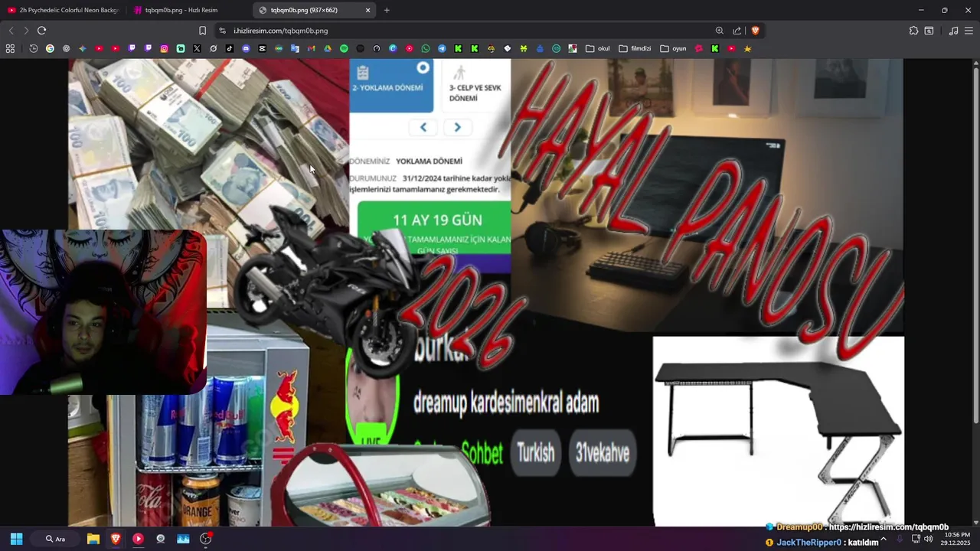The image size is (980, 551).
Task: Open the Discord bookmark
Action: pyautogui.click(x=246, y=48)
